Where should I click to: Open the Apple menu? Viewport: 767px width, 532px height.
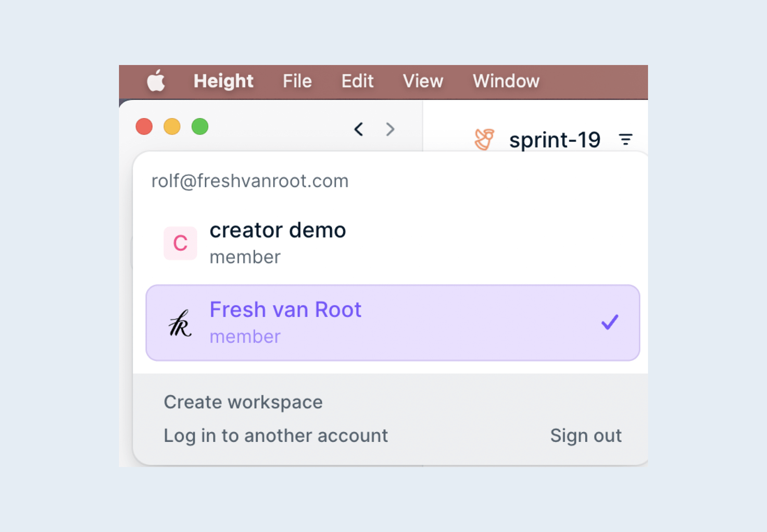(x=156, y=81)
